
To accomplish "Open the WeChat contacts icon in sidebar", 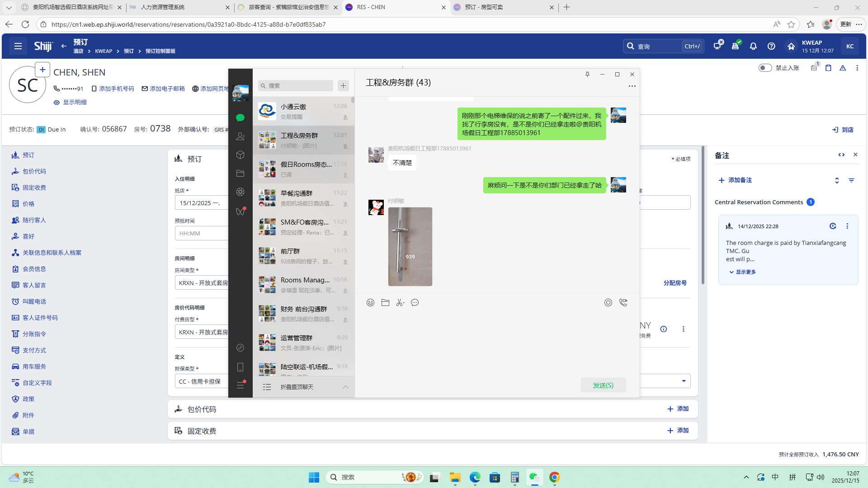I will click(240, 136).
